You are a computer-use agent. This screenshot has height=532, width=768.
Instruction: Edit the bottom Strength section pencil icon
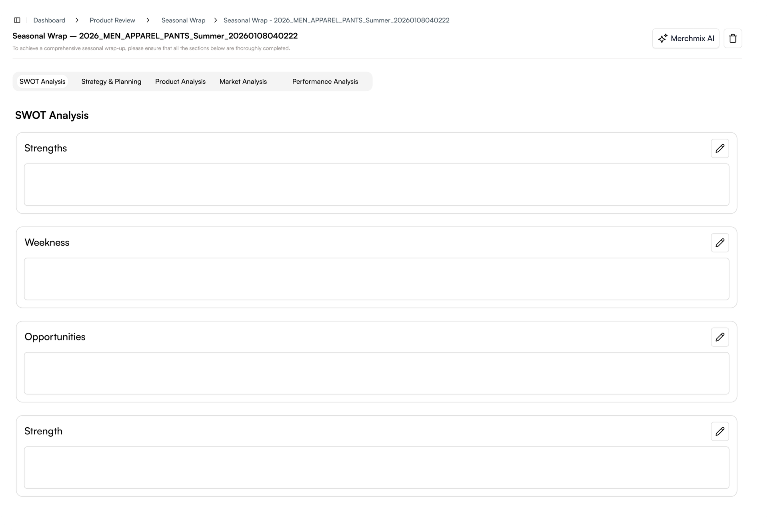click(720, 432)
